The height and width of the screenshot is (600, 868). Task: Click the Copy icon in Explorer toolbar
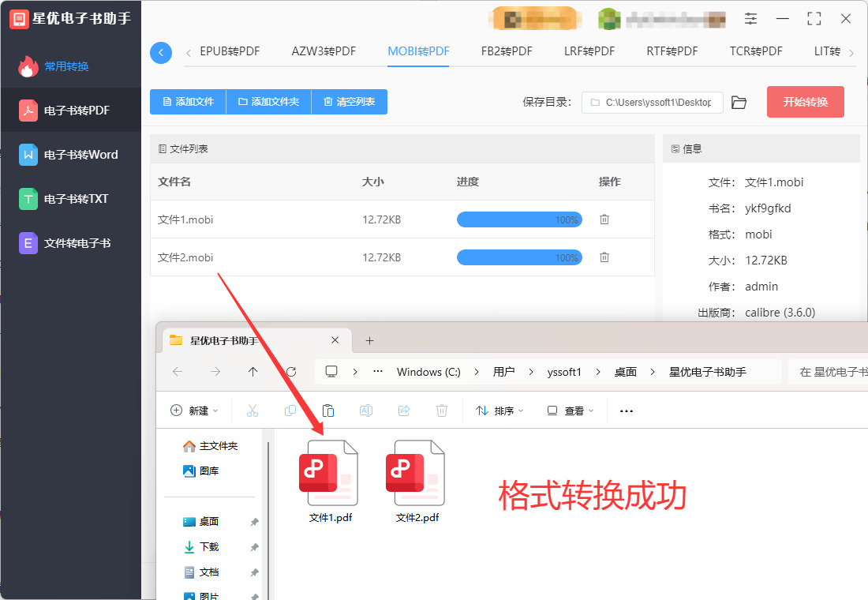click(x=290, y=411)
